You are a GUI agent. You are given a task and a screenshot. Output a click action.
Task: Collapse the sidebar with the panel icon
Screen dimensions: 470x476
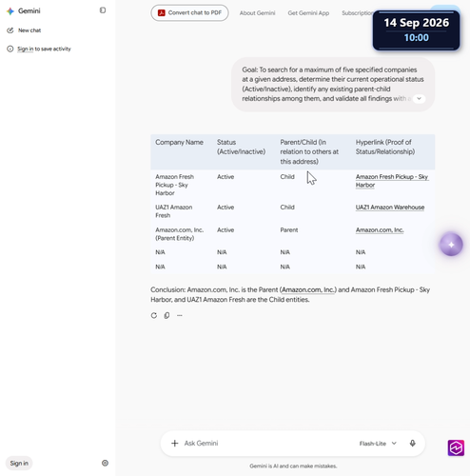[x=103, y=10]
